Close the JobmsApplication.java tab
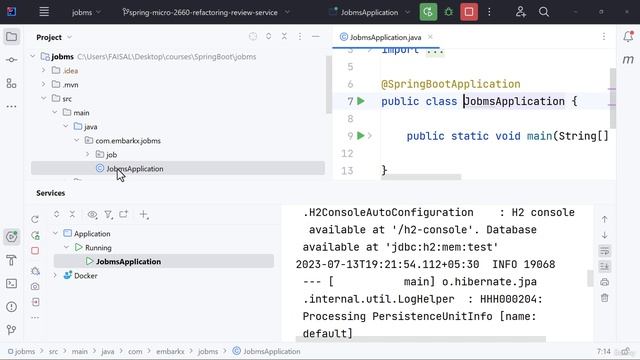 coord(430,37)
